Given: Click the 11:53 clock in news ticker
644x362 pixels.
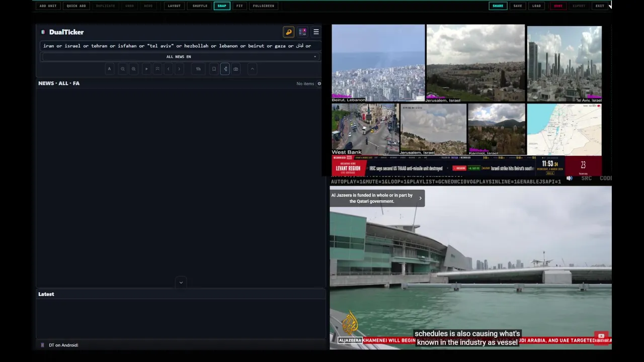Looking at the screenshot, I should click(550, 164).
